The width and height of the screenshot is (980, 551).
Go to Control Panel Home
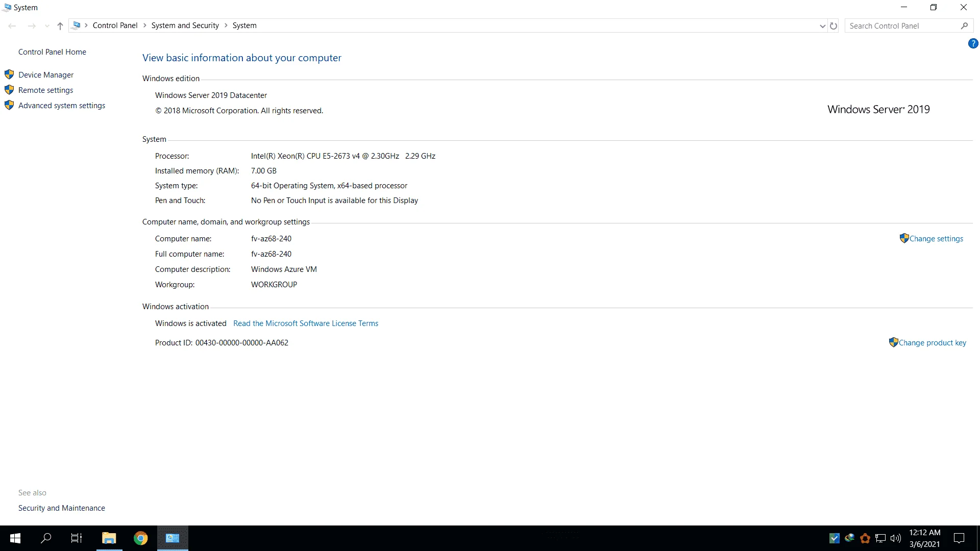point(52,52)
